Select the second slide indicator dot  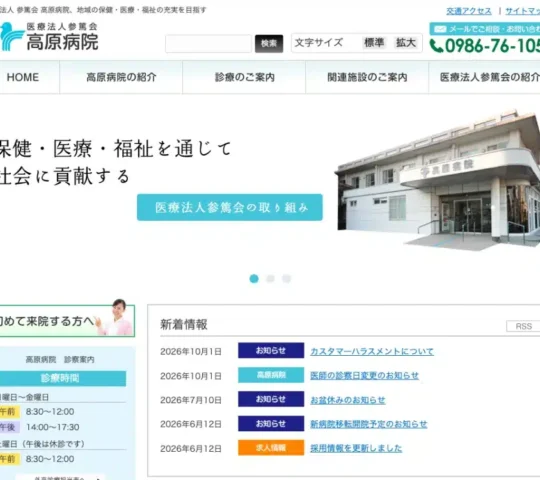[x=270, y=279]
